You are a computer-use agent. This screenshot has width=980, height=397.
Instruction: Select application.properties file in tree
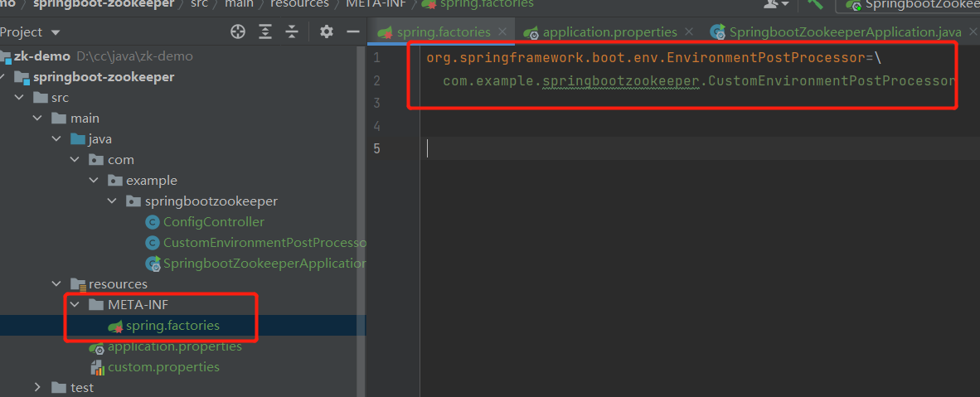coord(175,346)
